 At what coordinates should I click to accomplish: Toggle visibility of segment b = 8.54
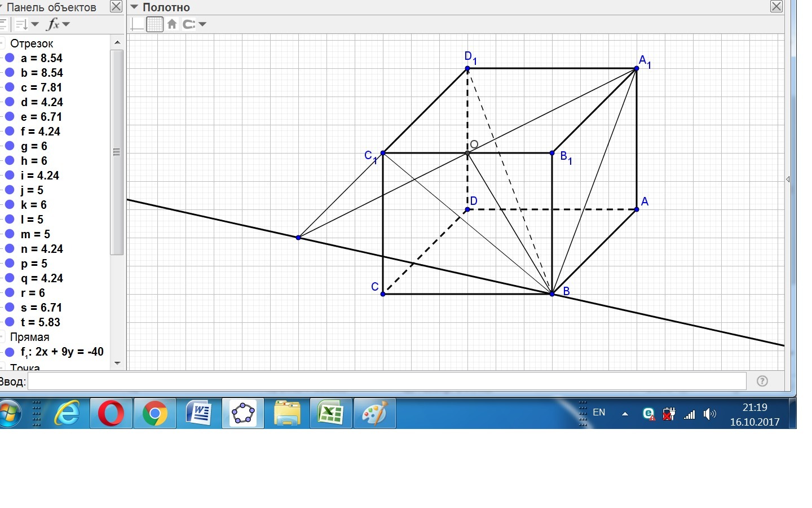point(10,73)
